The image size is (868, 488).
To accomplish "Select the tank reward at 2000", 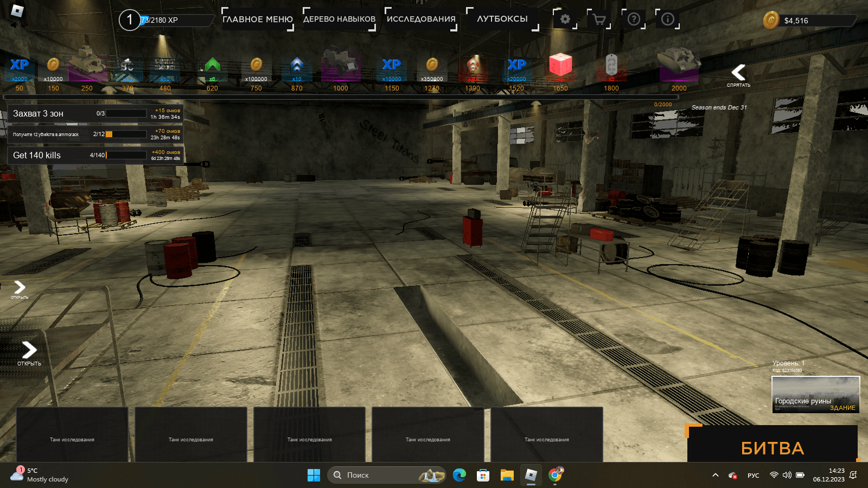I will click(679, 65).
